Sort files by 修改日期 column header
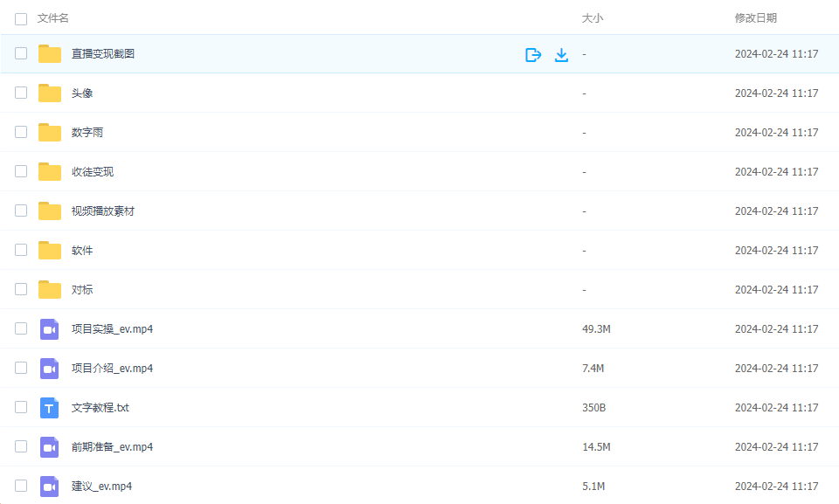839x504 pixels. coord(755,18)
